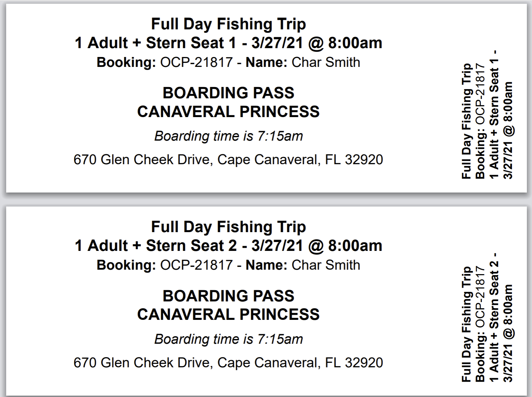The width and height of the screenshot is (532, 397).
Task: Click the Name Char Smith on second ticket
Action: click(303, 265)
